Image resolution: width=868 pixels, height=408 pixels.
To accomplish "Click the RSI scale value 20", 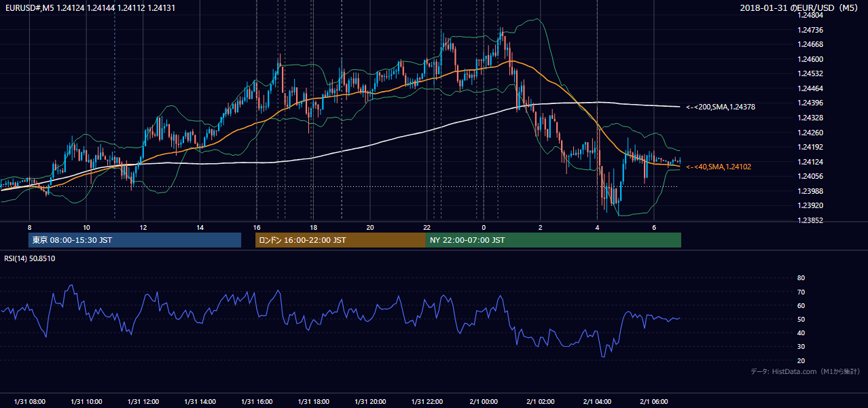I will pos(801,360).
